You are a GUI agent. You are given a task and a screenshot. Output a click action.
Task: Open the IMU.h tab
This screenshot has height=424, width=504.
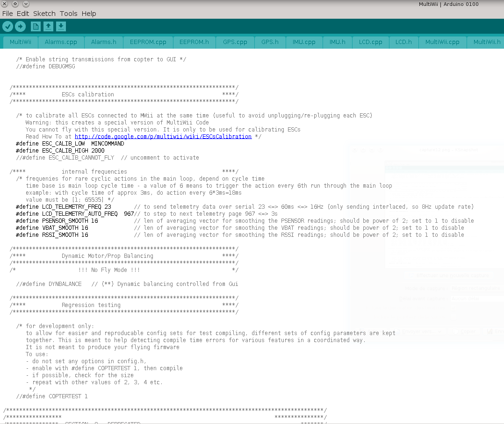click(337, 42)
